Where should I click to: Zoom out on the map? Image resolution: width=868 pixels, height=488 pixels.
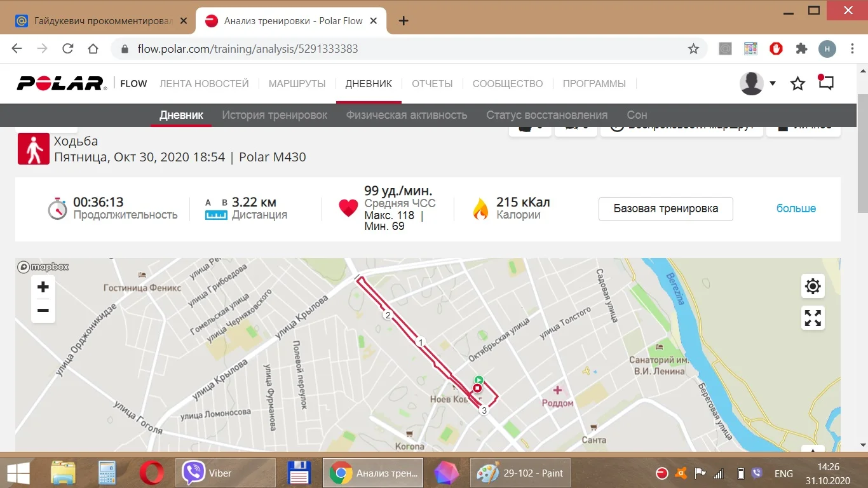43,311
